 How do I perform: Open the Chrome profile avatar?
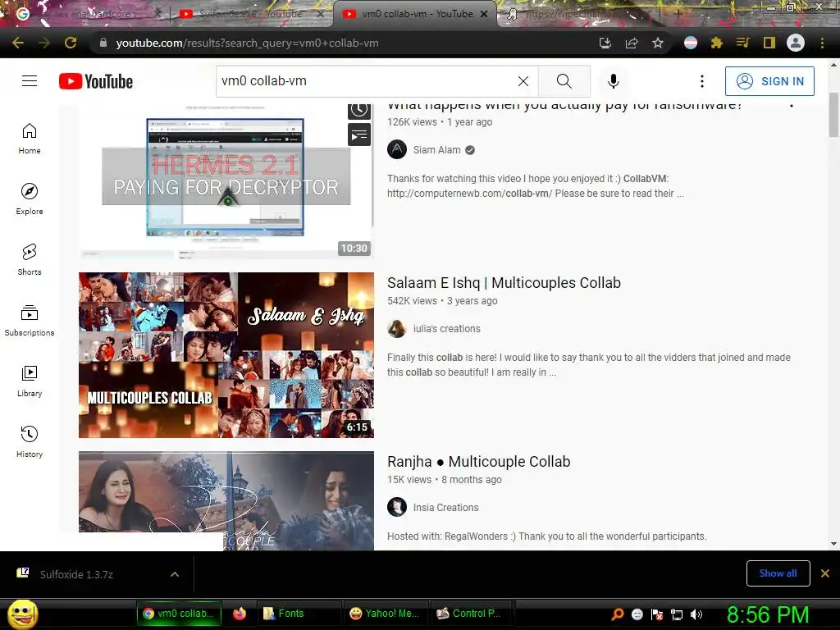point(796,43)
